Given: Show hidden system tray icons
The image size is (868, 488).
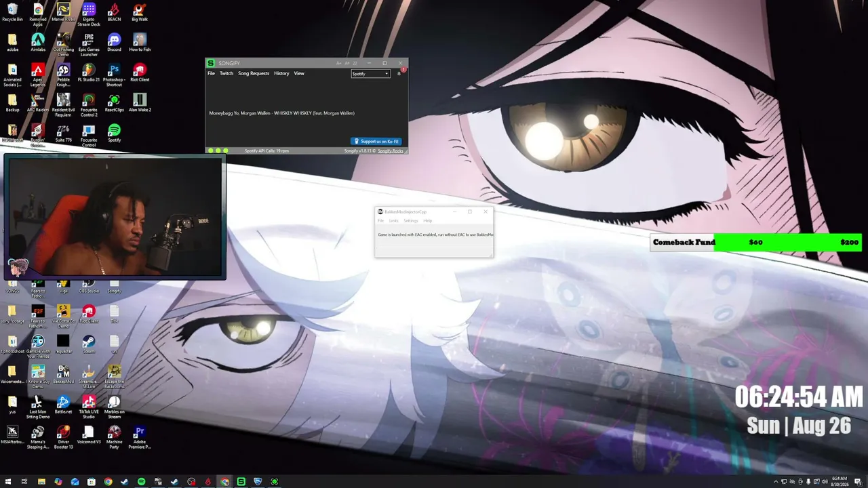Looking at the screenshot, I should pos(776,482).
